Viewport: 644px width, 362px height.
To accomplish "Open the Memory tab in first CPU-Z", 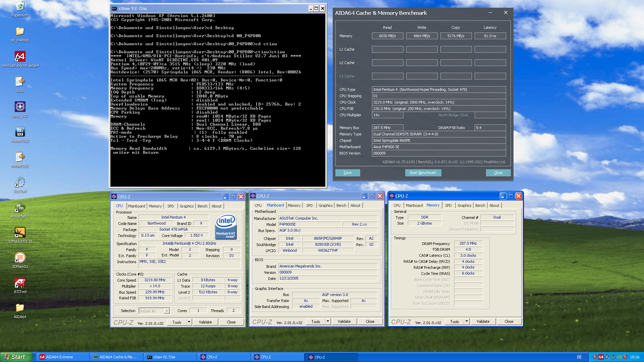I will [x=155, y=206].
